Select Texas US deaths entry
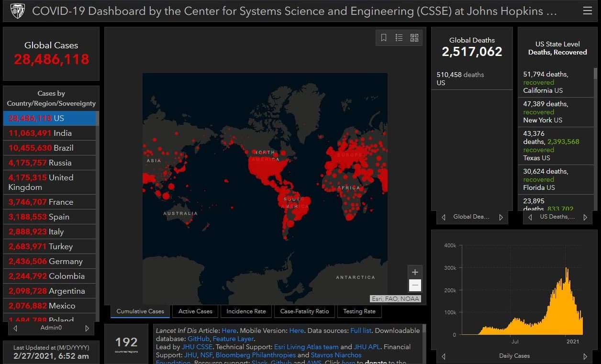 coord(556,146)
